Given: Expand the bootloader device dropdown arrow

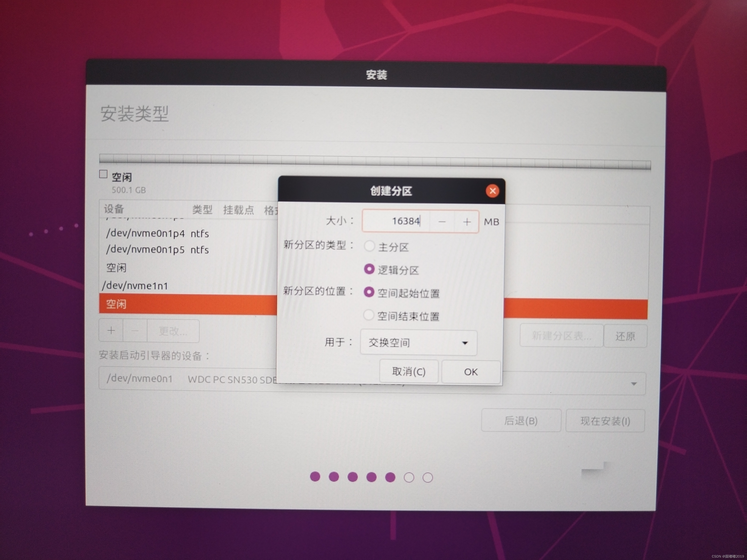Looking at the screenshot, I should [633, 384].
